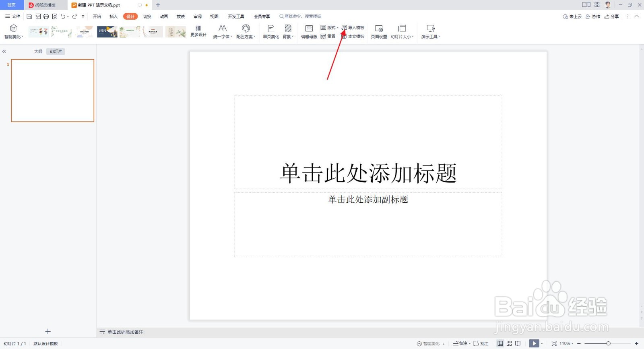Select slide 1 thumbnail
This screenshot has height=349, width=644.
(x=53, y=90)
